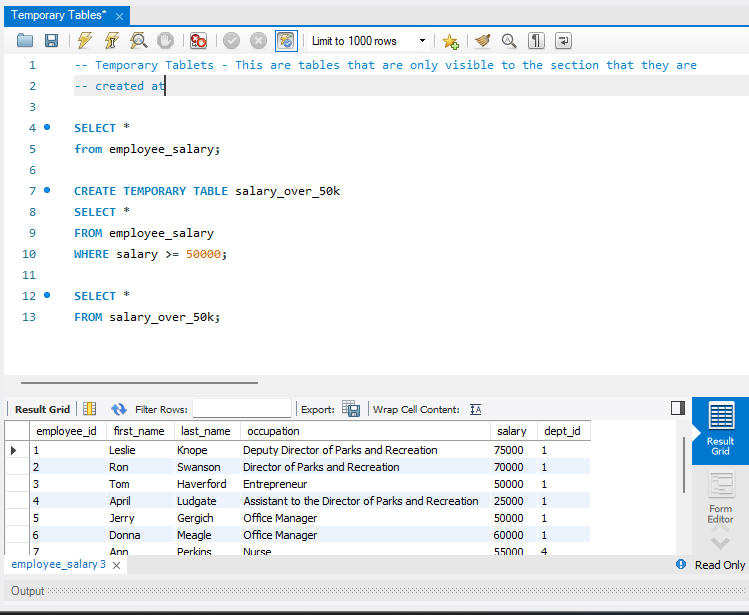Click the statement marker on line 12
Image resolution: width=749 pixels, height=615 pixels.
[x=47, y=295]
